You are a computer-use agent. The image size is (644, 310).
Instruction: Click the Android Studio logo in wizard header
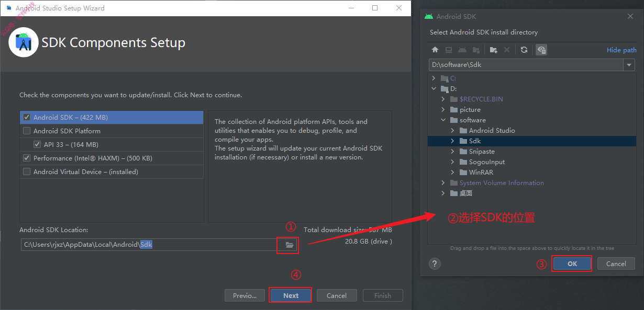tap(24, 42)
